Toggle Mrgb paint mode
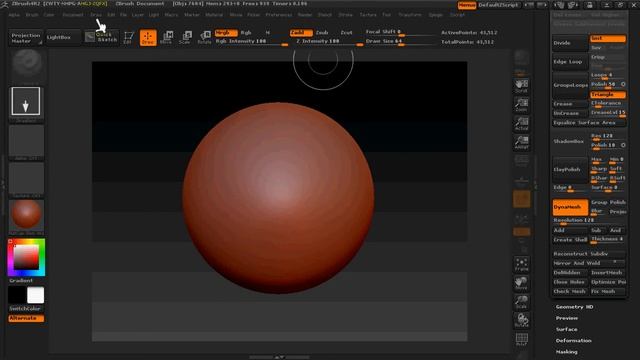Viewport: 640px width, 360px height. [x=226, y=33]
